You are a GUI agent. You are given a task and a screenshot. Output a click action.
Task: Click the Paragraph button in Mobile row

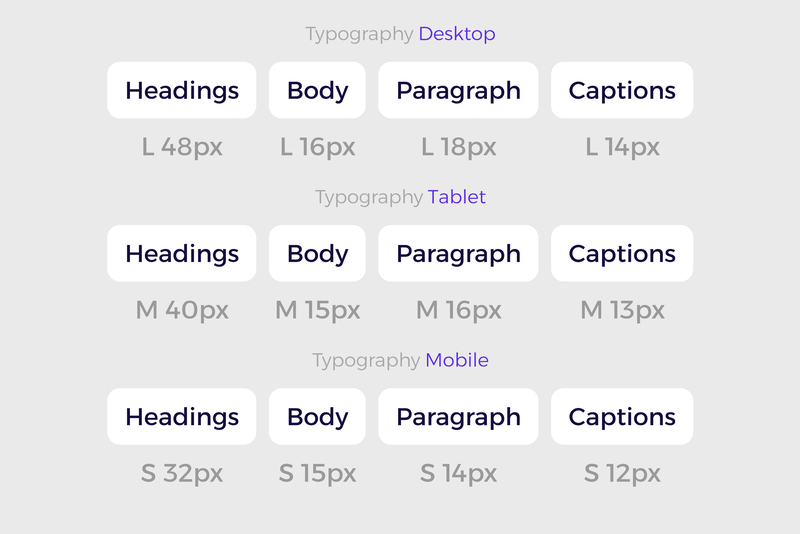tap(458, 417)
